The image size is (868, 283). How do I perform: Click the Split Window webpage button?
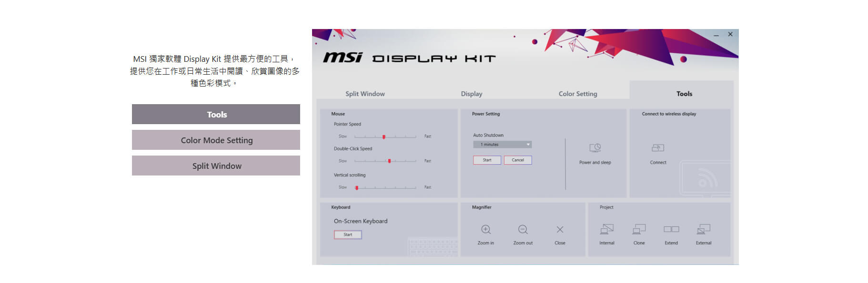click(216, 166)
